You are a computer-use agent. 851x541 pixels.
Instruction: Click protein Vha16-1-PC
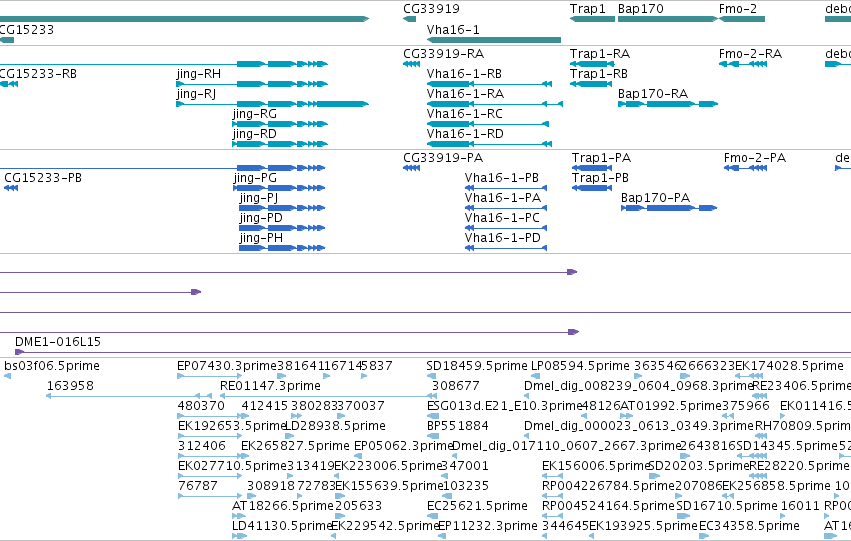(506, 228)
